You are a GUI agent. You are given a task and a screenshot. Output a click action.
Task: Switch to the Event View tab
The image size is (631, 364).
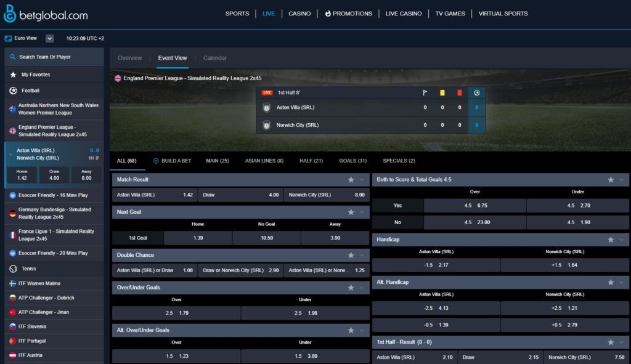click(173, 58)
